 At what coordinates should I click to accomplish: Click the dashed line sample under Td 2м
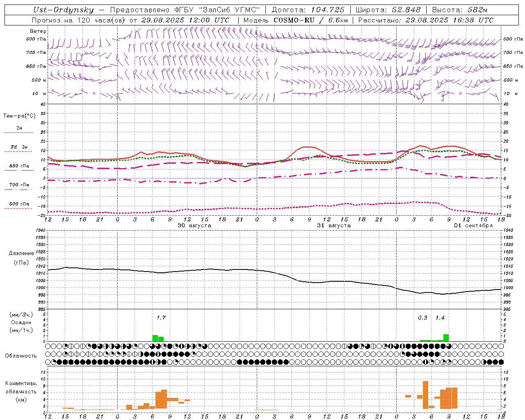click(18, 152)
